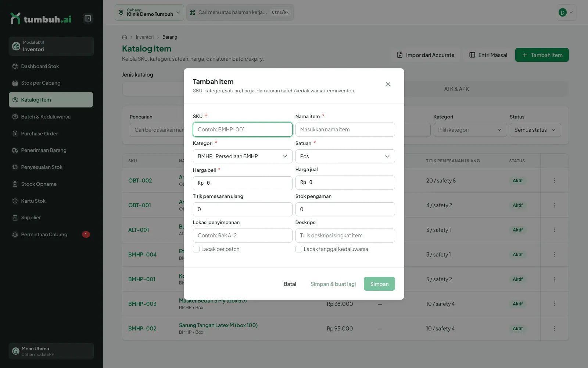Enable Lacak tanggal kedaluwarsa checkbox

(x=299, y=249)
